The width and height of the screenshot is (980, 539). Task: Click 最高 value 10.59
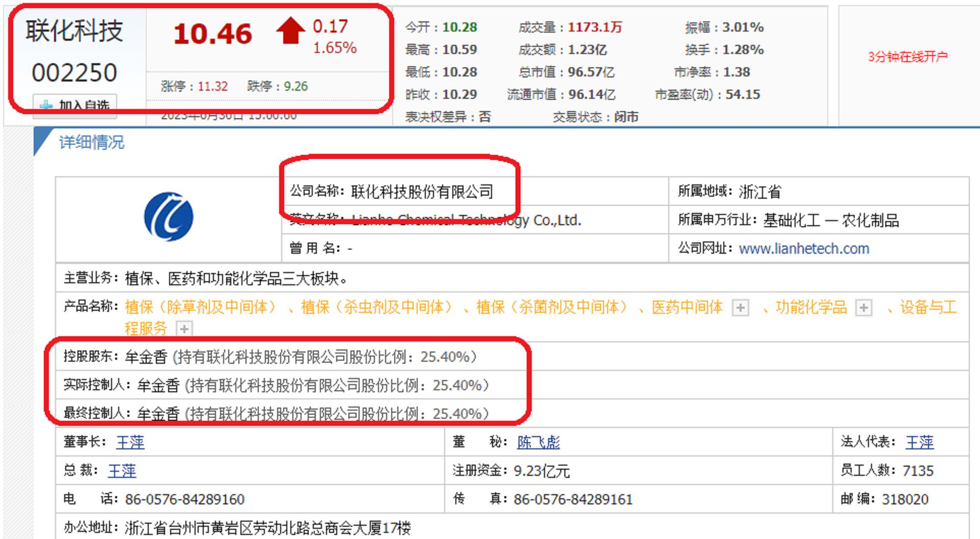tap(459, 49)
